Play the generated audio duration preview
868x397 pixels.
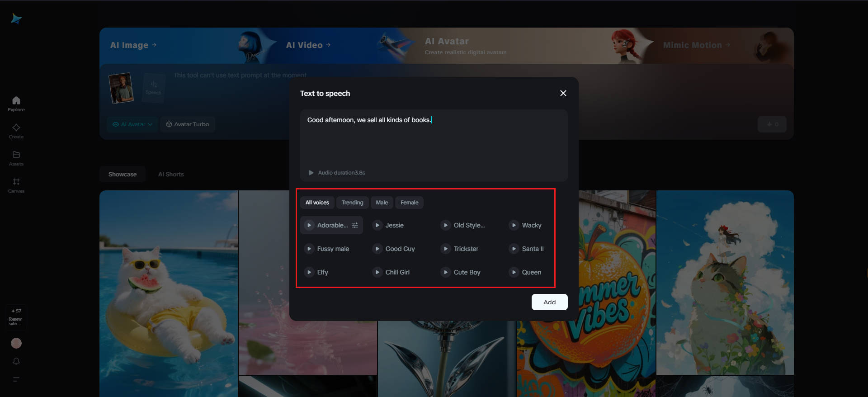(x=311, y=173)
